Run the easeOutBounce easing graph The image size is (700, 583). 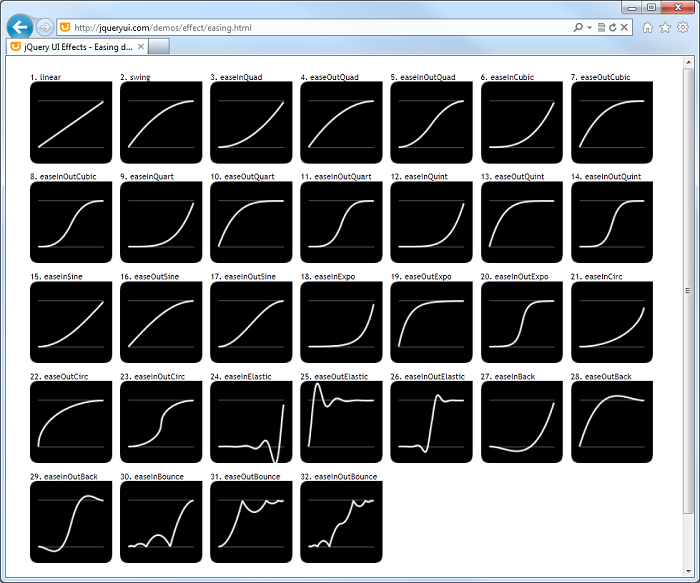[x=251, y=522]
